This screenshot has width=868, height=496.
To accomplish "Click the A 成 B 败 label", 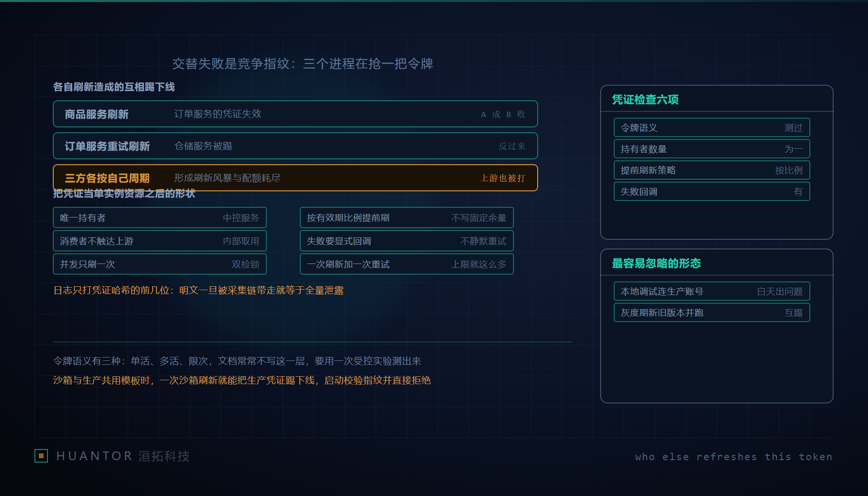I will 503,114.
